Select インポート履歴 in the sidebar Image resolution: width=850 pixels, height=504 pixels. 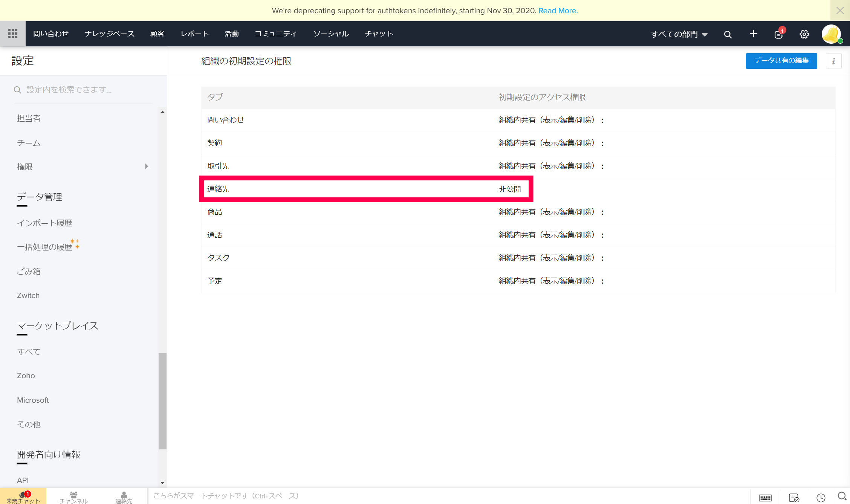point(44,223)
